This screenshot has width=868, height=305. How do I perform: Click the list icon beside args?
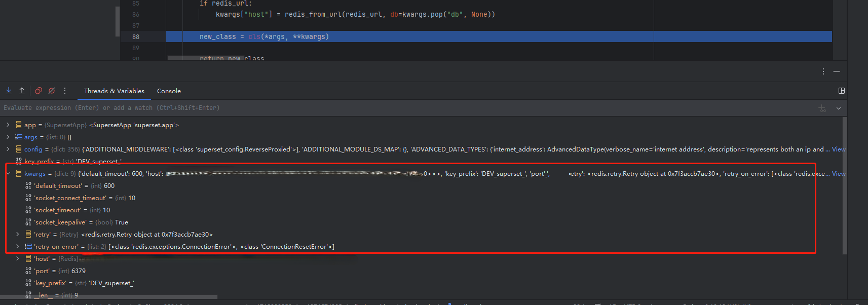(19, 137)
